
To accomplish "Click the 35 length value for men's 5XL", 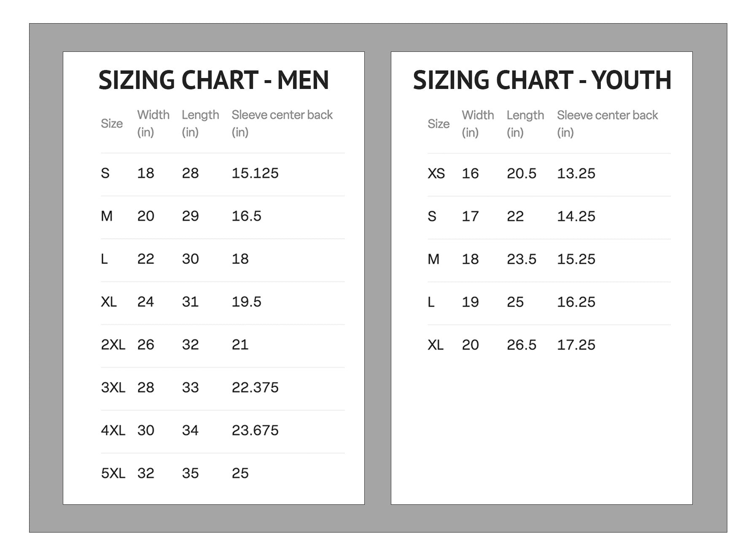I will [x=190, y=474].
